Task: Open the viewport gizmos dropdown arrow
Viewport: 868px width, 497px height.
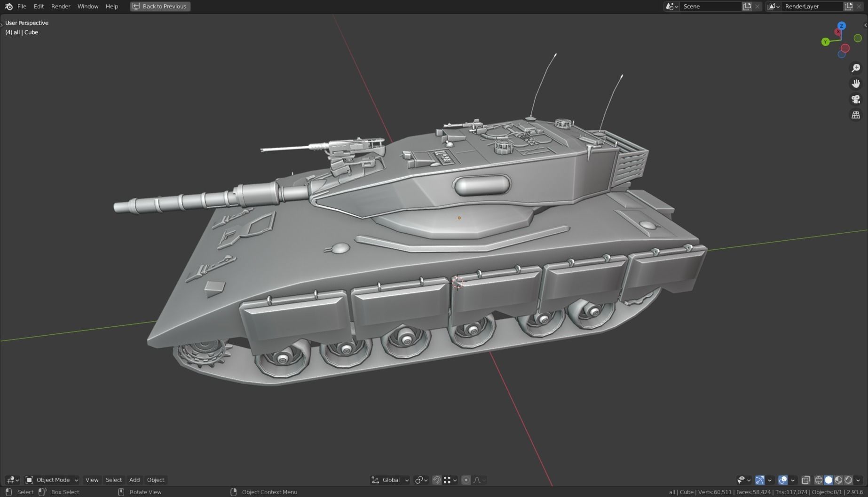Action: pos(769,480)
